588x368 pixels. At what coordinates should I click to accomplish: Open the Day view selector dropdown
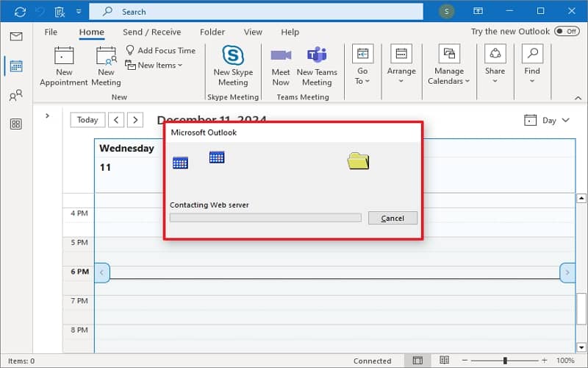coord(547,120)
